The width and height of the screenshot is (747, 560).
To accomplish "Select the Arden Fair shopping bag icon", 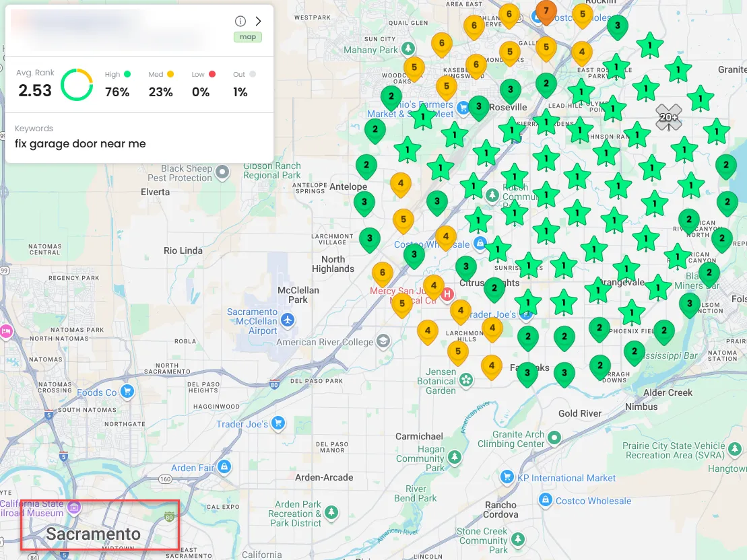I will click(224, 466).
